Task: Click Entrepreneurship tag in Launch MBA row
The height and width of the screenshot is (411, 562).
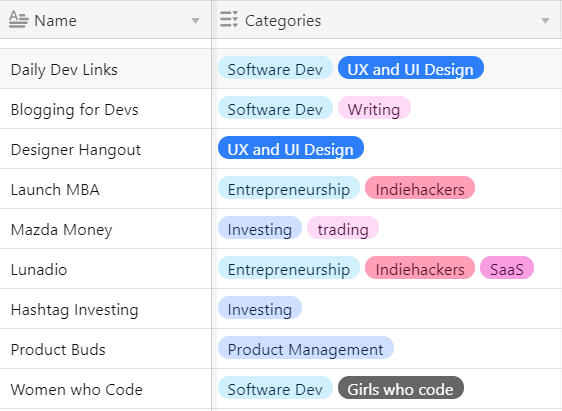Action: tap(289, 189)
